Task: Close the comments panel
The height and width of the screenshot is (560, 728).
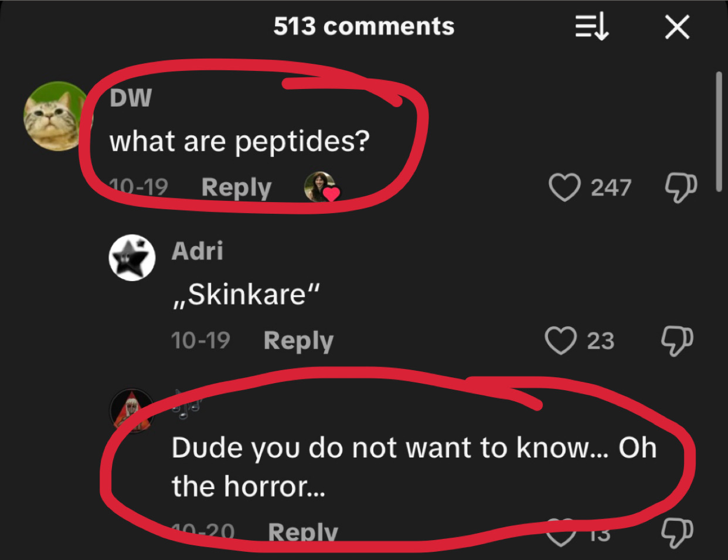Action: click(677, 27)
